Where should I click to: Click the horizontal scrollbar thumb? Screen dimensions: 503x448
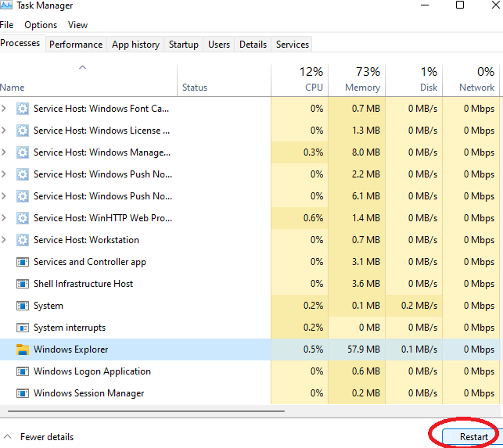[x=146, y=410]
